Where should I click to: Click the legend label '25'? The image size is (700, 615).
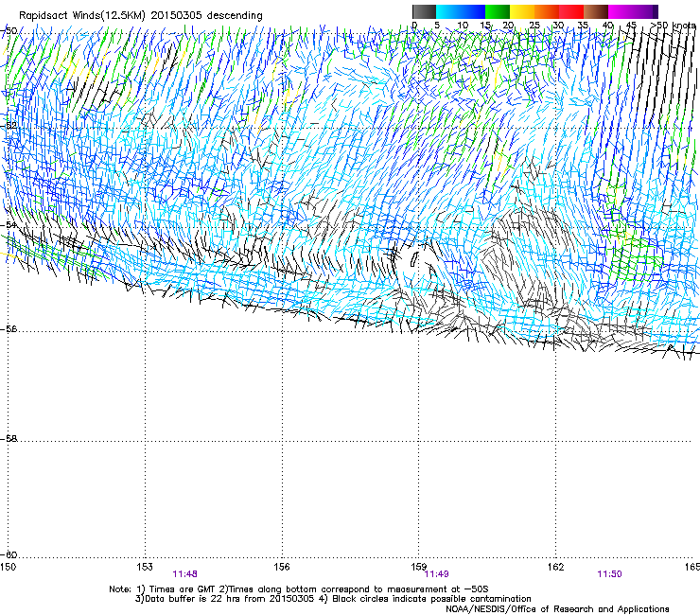tap(534, 26)
